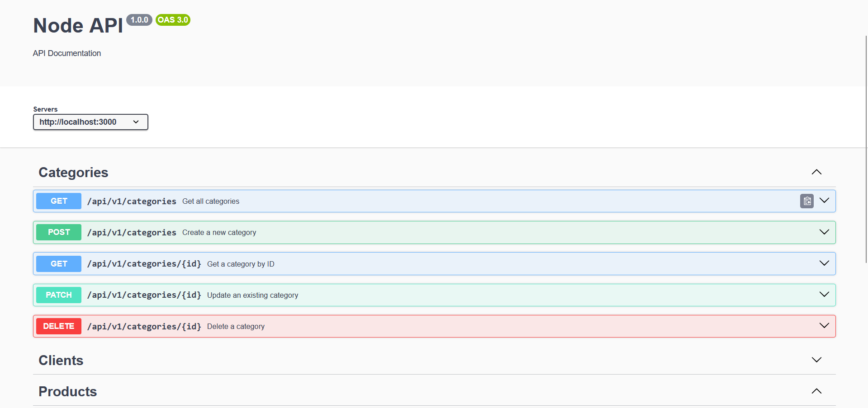Collapse the Categories section
The width and height of the screenshot is (868, 408).
(816, 172)
